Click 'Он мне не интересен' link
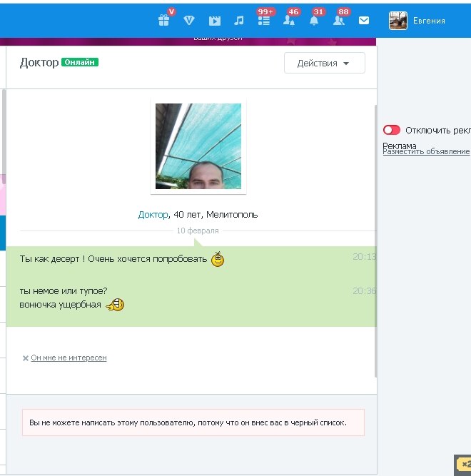This screenshot has width=471, height=476. (x=69, y=358)
